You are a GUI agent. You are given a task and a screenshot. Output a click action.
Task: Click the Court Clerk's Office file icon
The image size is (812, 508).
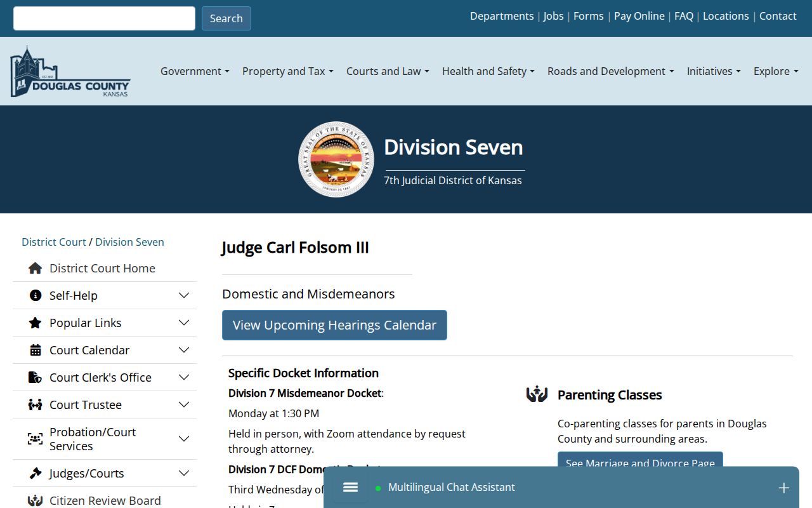tap(36, 377)
